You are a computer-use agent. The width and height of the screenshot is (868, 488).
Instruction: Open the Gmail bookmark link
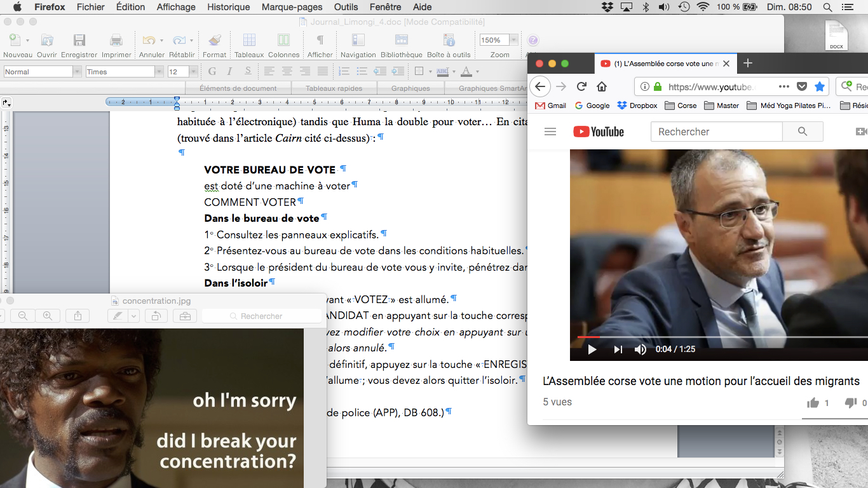click(550, 105)
